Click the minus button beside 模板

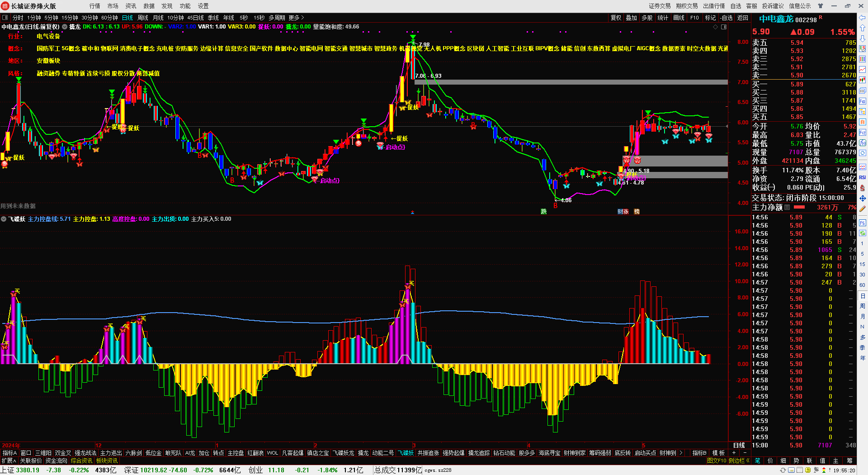[x=745, y=453]
